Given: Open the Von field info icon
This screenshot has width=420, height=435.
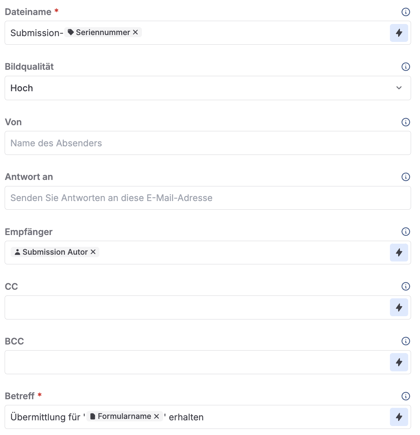Looking at the screenshot, I should tap(405, 122).
